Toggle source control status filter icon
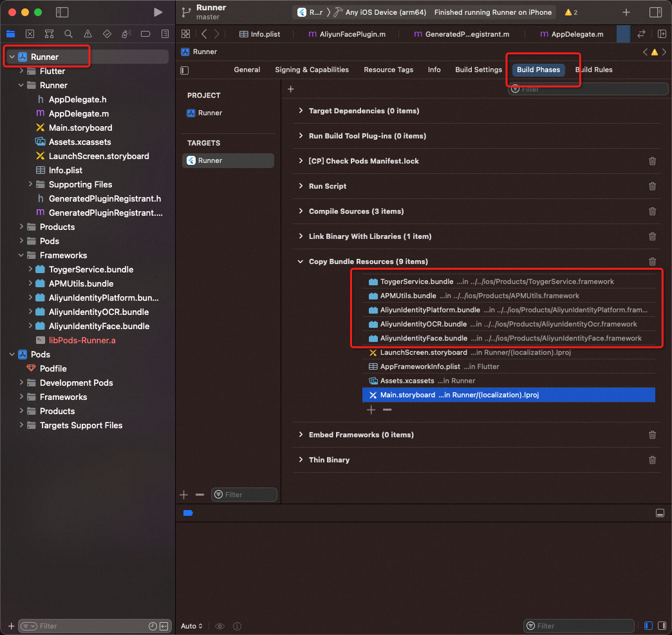 click(164, 627)
